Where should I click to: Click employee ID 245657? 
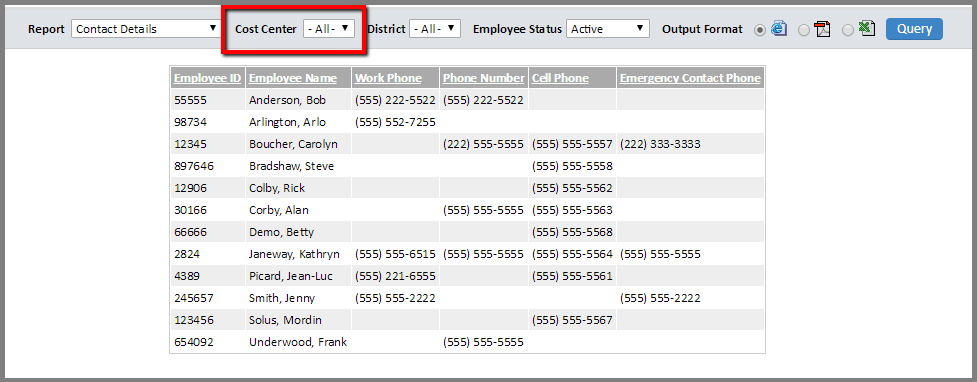[193, 298]
